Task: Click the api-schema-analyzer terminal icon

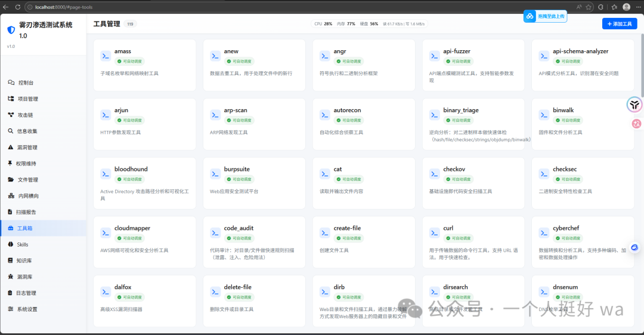Action: pyautogui.click(x=544, y=56)
